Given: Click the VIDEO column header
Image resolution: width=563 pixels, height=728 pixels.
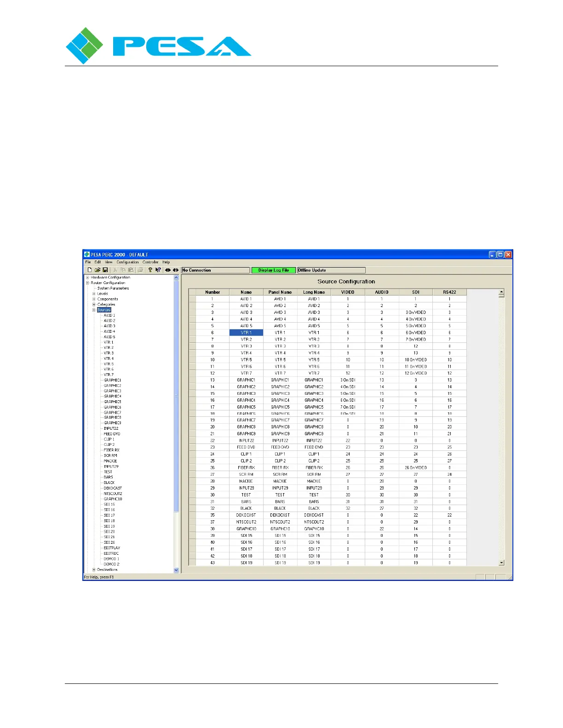Looking at the screenshot, I should pos(348,292).
